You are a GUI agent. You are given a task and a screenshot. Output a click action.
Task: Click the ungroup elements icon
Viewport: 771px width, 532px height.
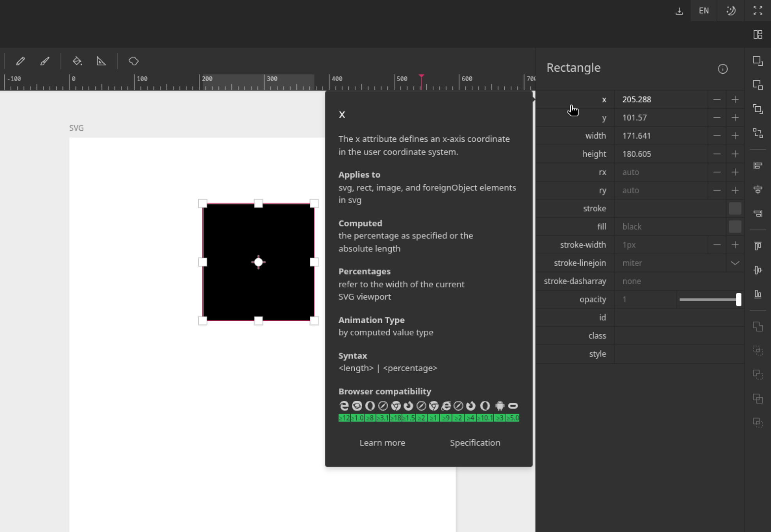(758, 134)
